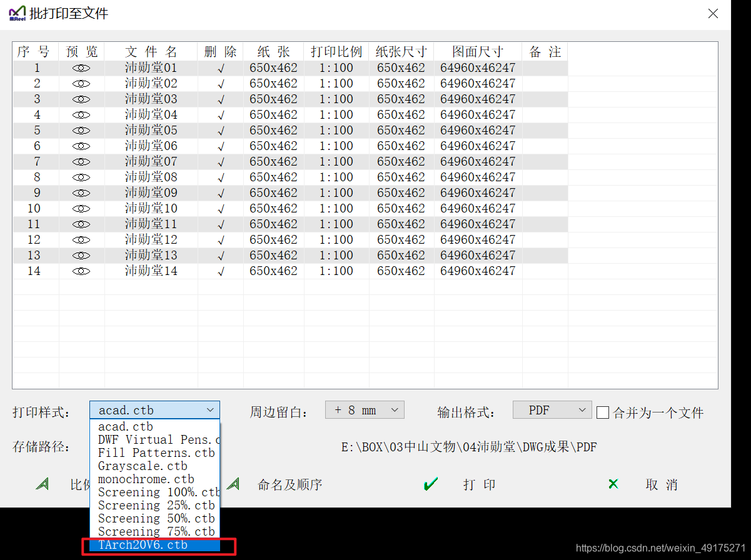This screenshot has width=751, height=560.
Task: Click 64960x46247 drawing size in row 14
Action: click(x=478, y=271)
